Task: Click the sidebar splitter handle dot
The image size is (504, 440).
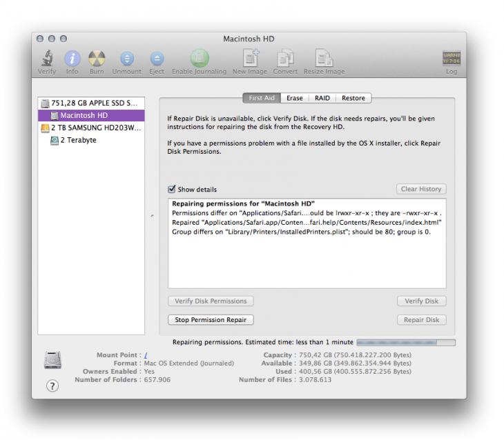Action: pyautogui.click(x=152, y=215)
